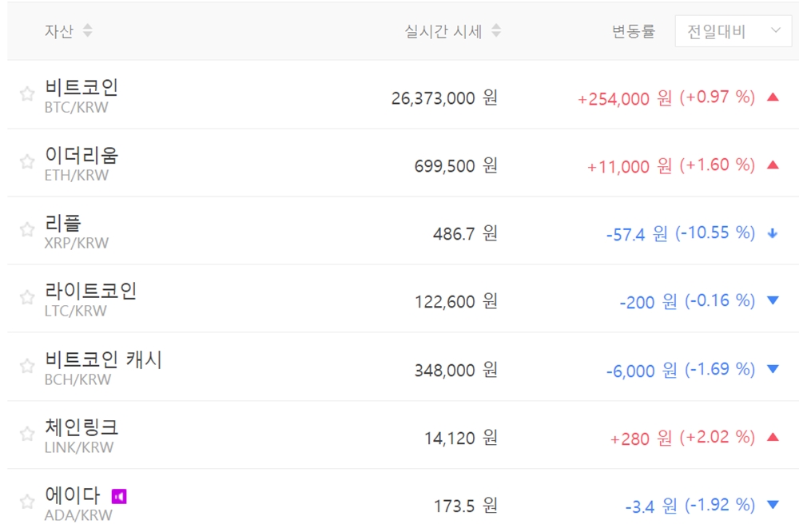This screenshot has height=532, width=799.
Task: Click the 실시간 시세 header label
Action: [443, 32]
